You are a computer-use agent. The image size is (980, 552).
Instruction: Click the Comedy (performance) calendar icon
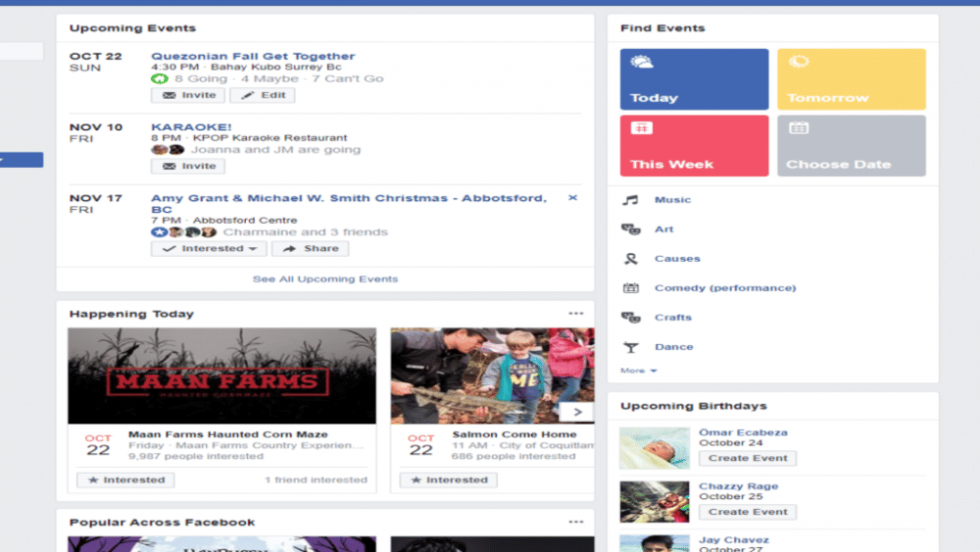[631, 288]
